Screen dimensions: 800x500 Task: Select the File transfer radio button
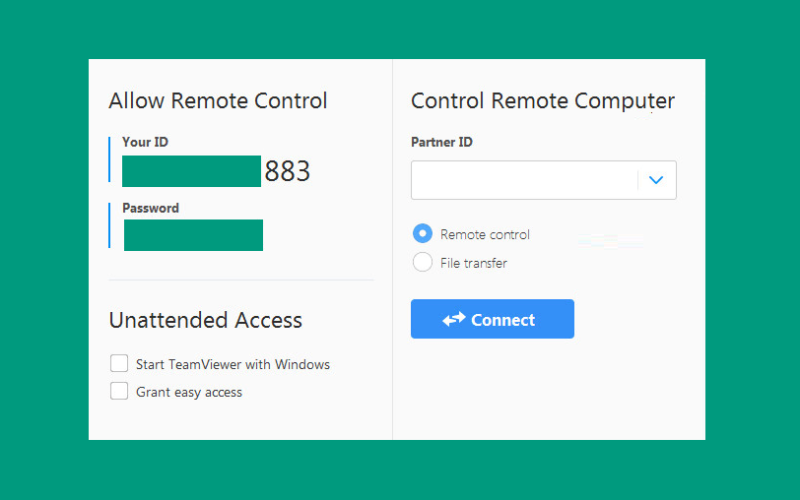pyautogui.click(x=422, y=262)
